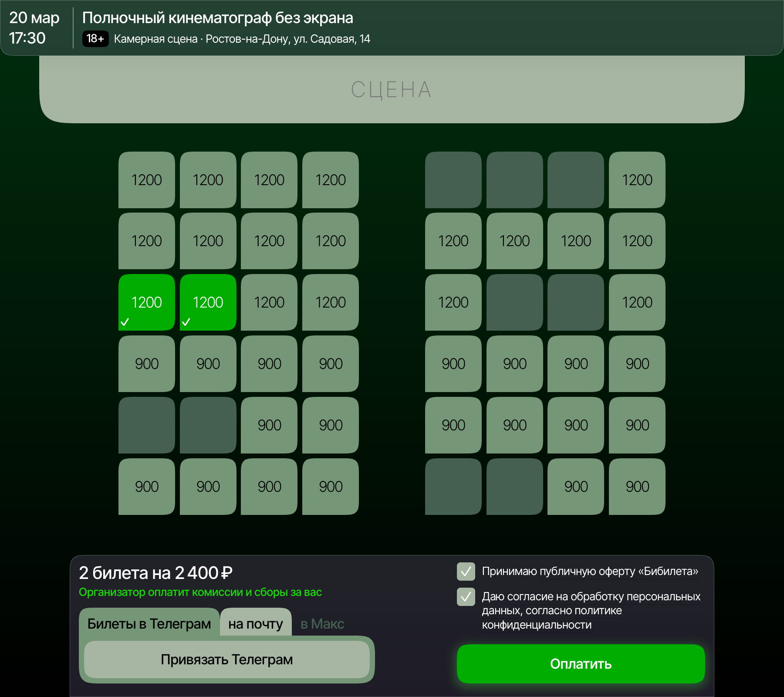The height and width of the screenshot is (697, 784).
Task: Choose the 1200 seat right next to the selected seats
Action: (x=269, y=302)
